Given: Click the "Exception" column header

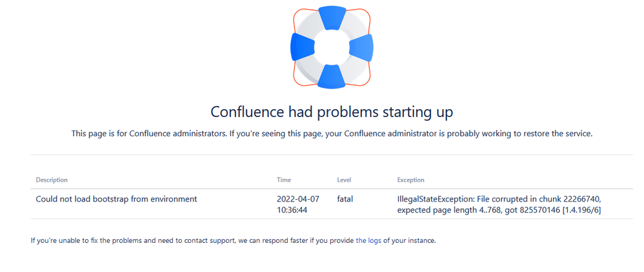Looking at the screenshot, I should [x=410, y=180].
